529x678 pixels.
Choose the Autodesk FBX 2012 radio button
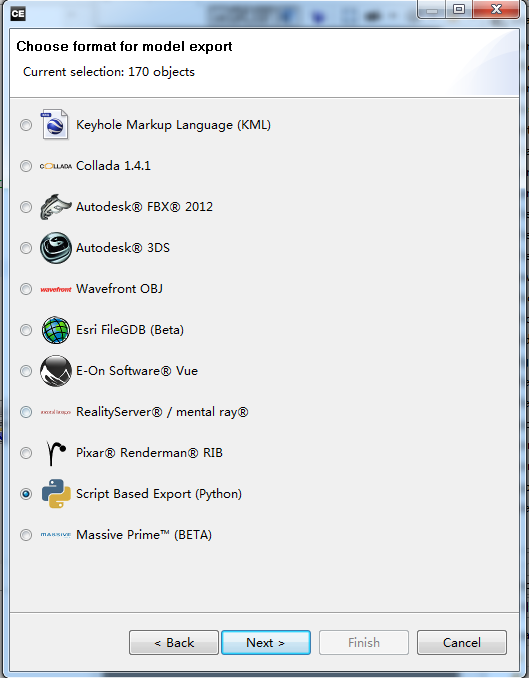[26, 207]
